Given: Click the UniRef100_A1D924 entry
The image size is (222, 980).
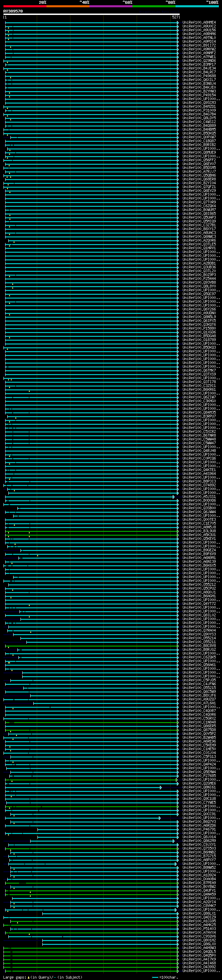Looking at the screenshot, I should [199, 875].
